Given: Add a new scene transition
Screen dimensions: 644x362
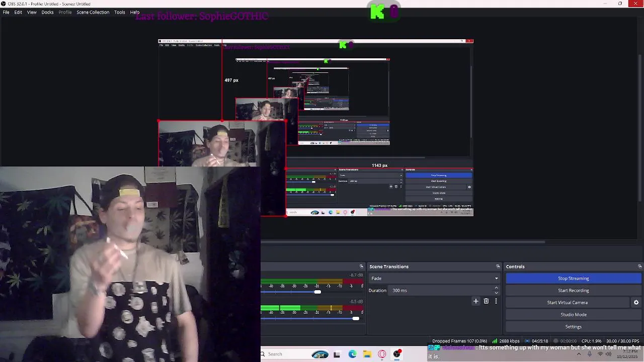Looking at the screenshot, I should tap(476, 301).
